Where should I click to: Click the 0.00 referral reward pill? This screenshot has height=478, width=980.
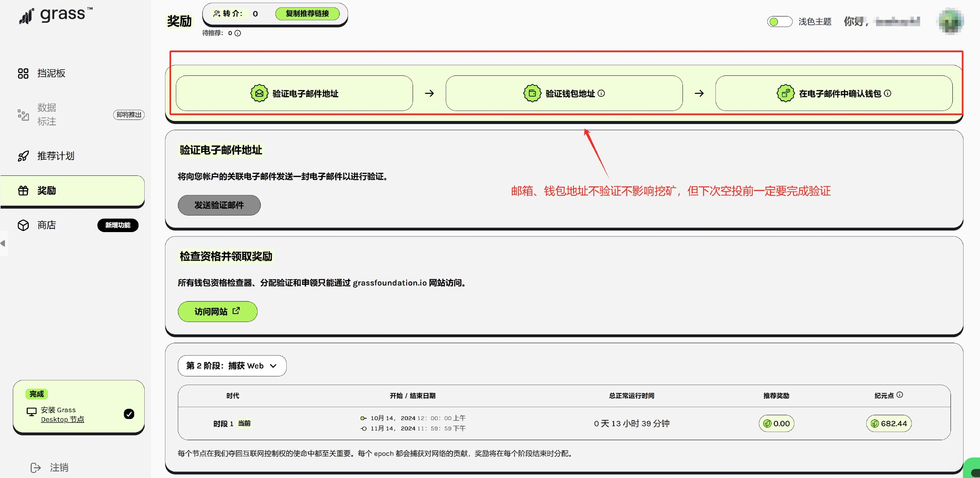[x=776, y=423]
